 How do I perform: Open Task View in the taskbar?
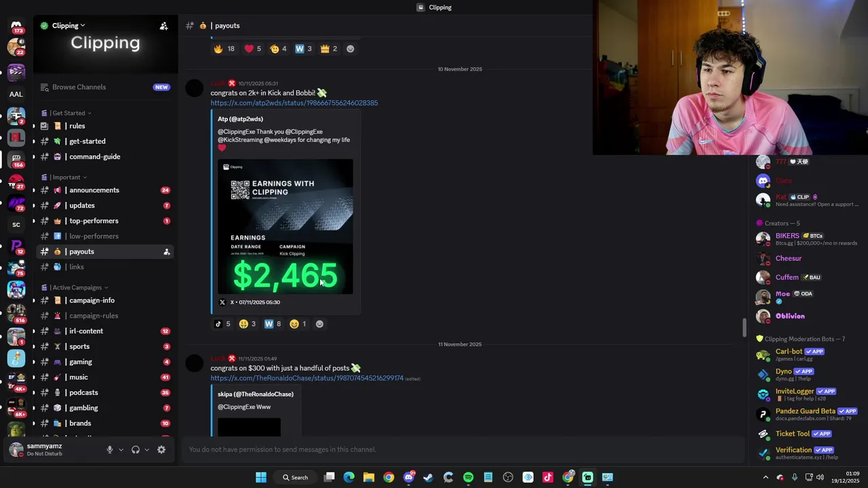(x=329, y=477)
